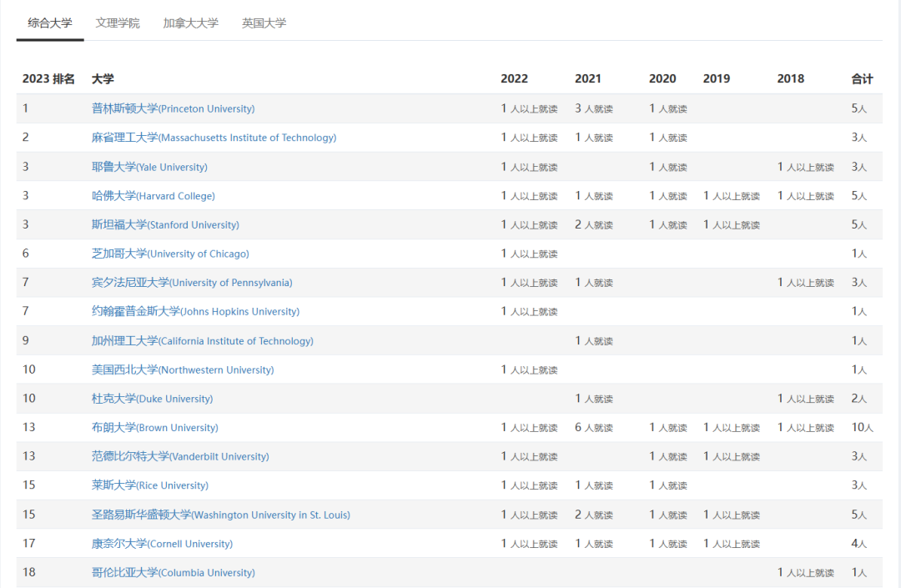
Task: Click the Yale University link
Action: coord(149,167)
